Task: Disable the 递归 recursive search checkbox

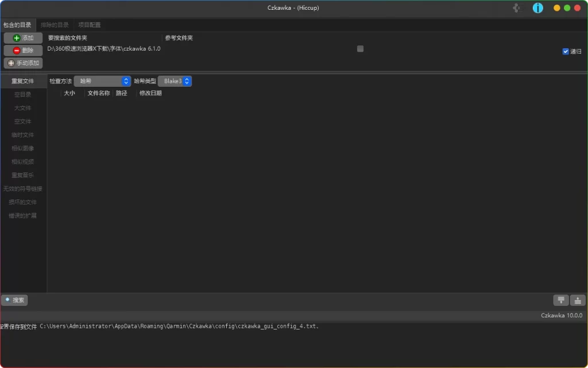Action: click(x=566, y=51)
